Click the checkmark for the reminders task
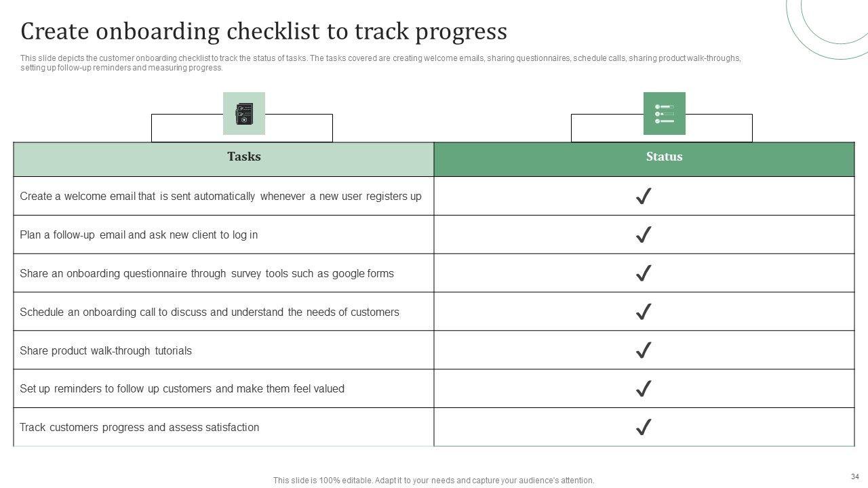 644,389
